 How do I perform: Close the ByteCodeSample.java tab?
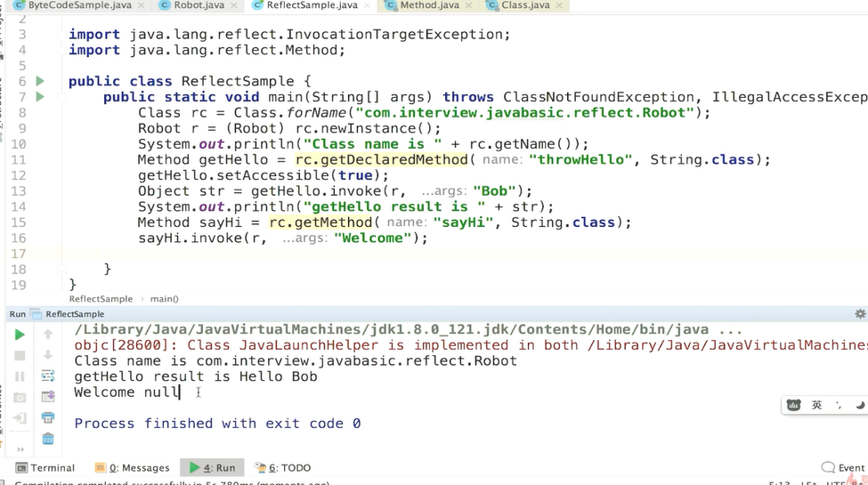tap(142, 5)
